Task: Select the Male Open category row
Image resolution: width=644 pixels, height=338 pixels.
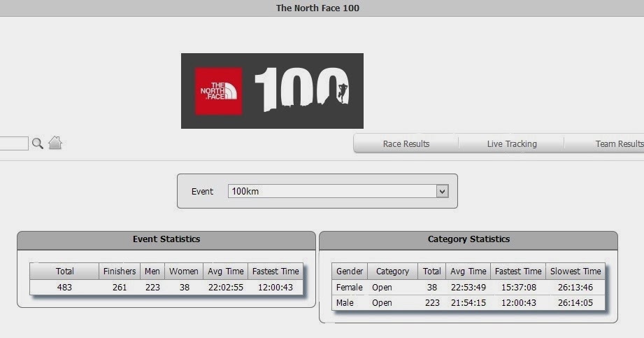Action: (x=468, y=302)
